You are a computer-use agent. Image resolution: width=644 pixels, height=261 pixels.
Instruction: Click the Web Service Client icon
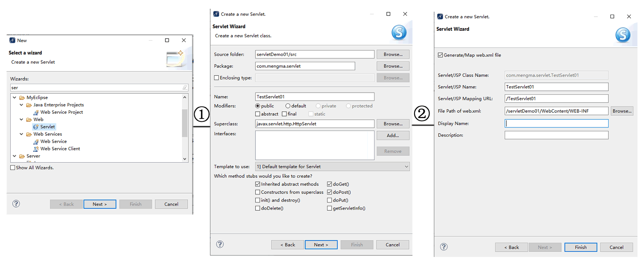(x=36, y=149)
